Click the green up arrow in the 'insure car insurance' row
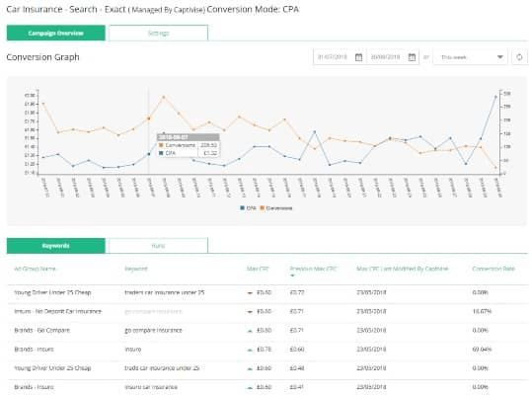 250,387
